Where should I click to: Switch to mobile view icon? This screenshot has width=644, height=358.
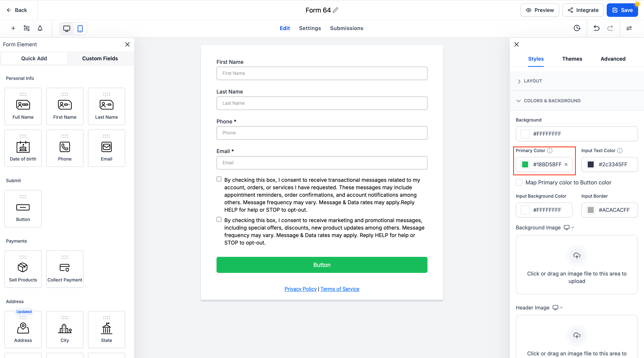pyautogui.click(x=80, y=29)
